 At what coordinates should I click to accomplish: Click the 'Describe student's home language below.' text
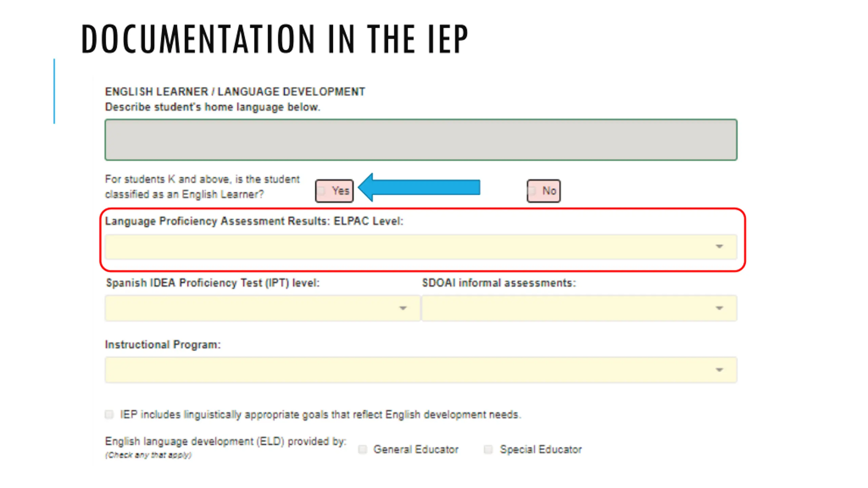pos(213,107)
